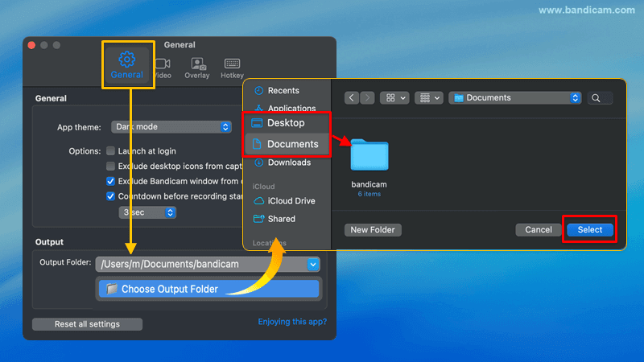Select Recents in the sidebar
Viewport: 644px width, 362px height.
[283, 91]
